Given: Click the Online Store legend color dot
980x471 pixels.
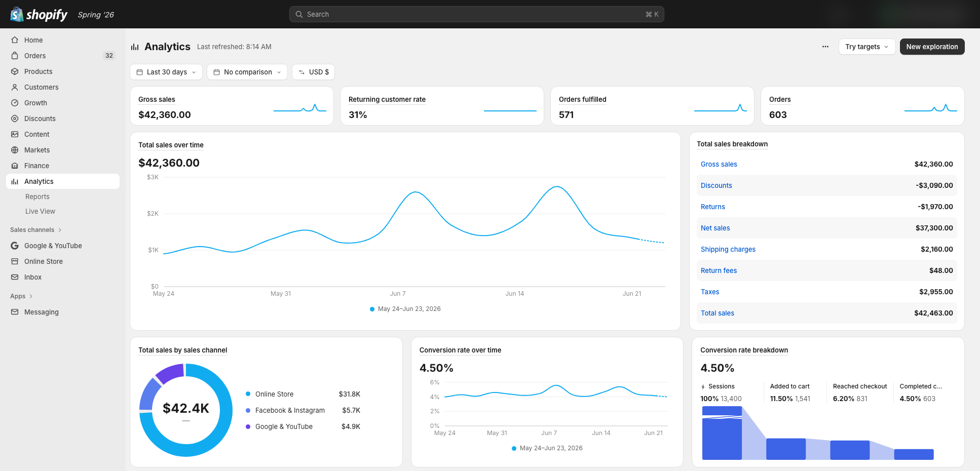Looking at the screenshot, I should [248, 394].
